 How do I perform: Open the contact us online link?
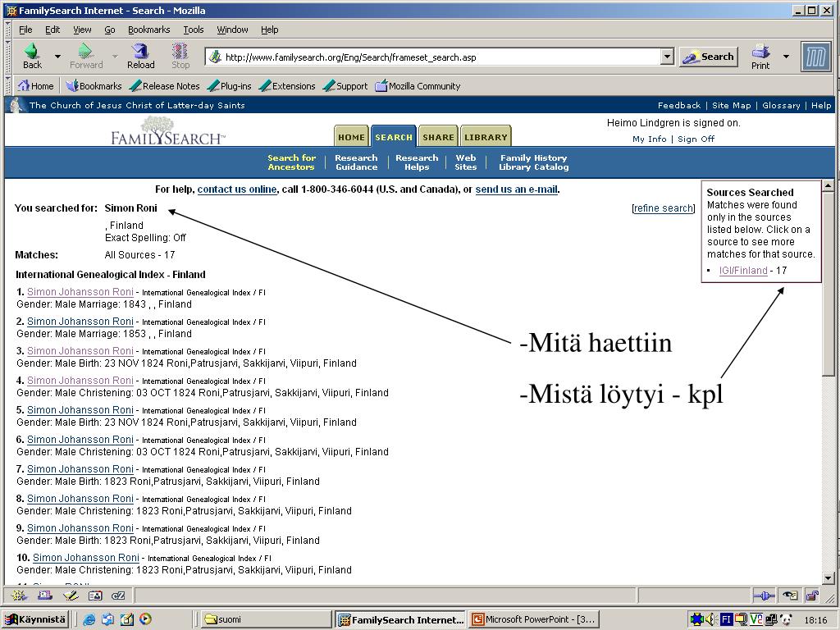click(237, 189)
